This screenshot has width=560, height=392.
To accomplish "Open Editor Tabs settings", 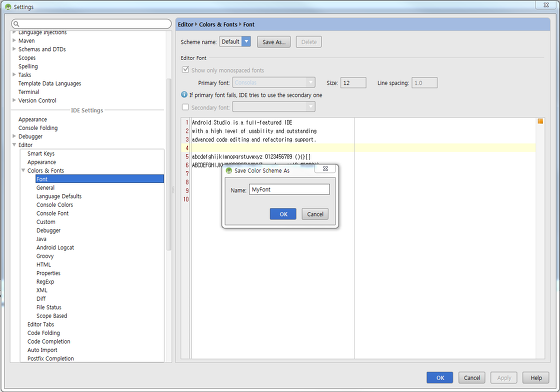I will [x=41, y=325].
